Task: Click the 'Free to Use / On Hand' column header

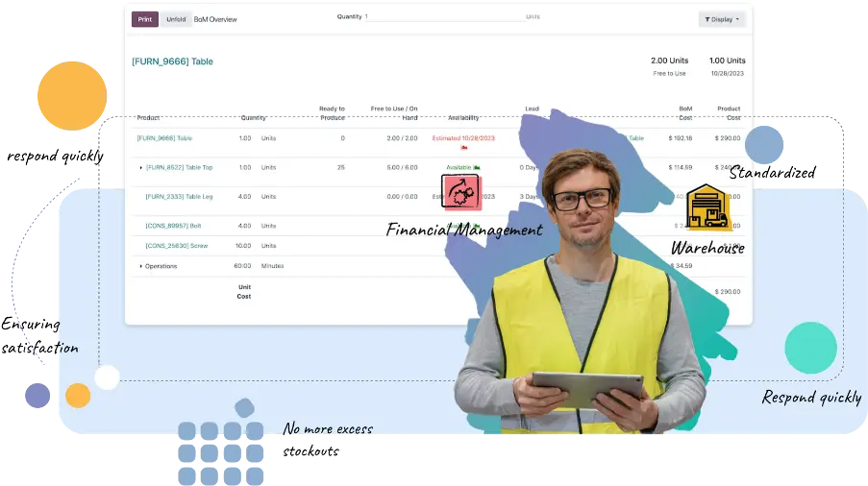Action: (x=394, y=113)
